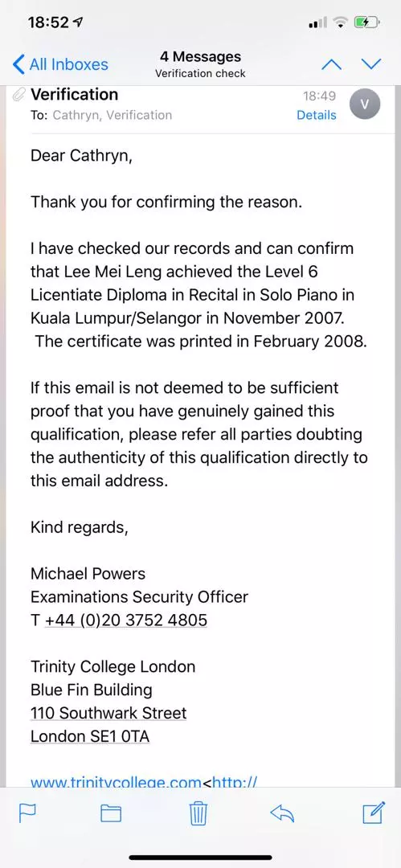The width and height of the screenshot is (401, 868).
Task: Open the Details link in header
Action: coord(317,115)
